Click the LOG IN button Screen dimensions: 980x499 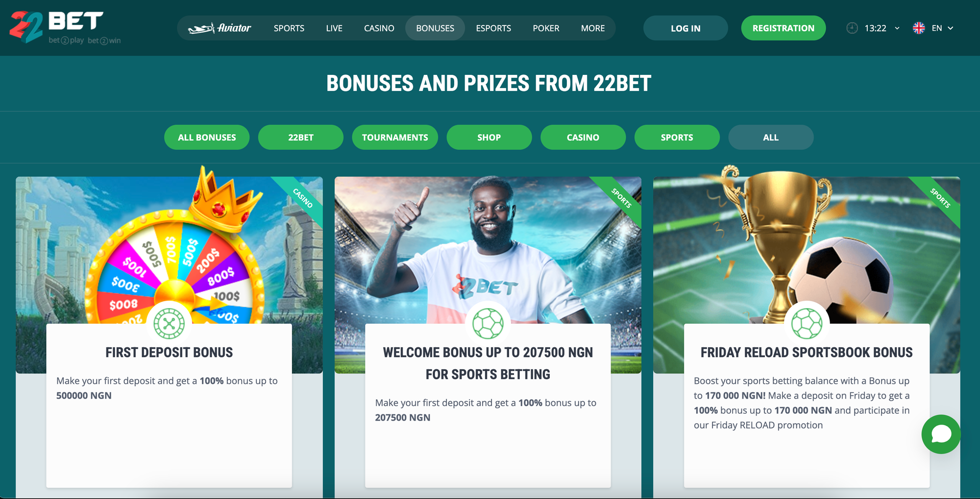686,28
